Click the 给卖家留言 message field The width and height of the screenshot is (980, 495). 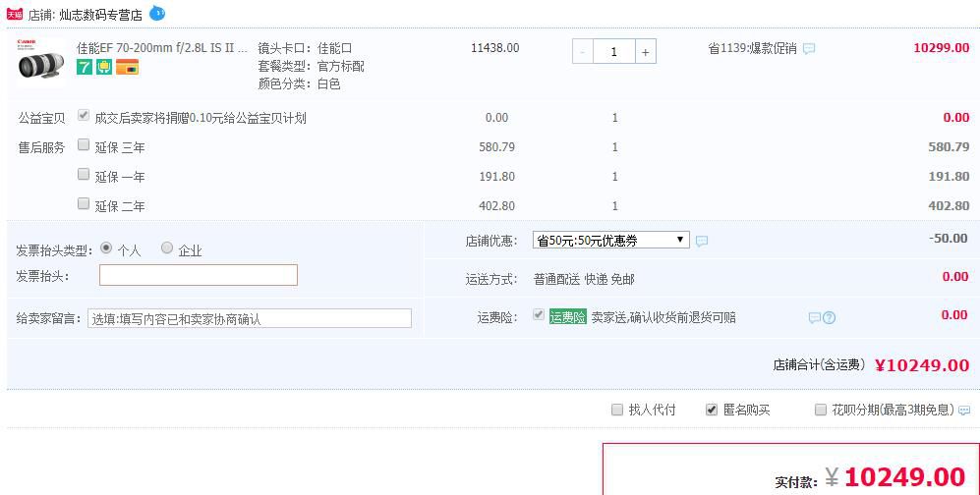(250, 318)
